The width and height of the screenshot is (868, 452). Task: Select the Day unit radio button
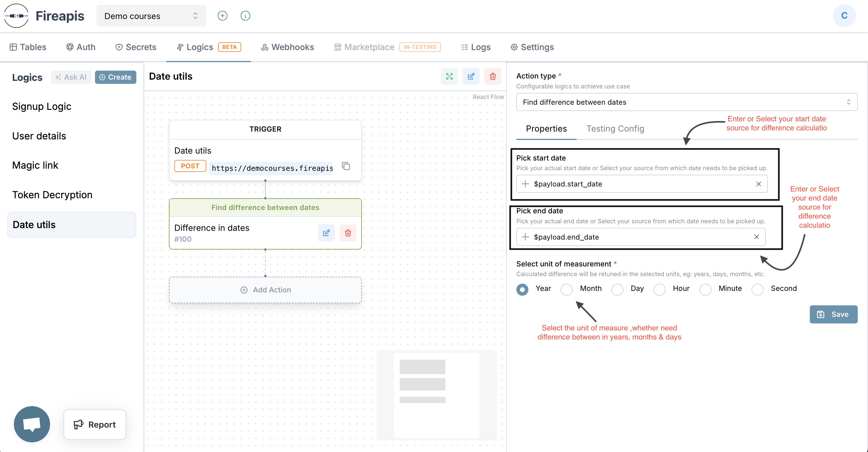click(617, 289)
